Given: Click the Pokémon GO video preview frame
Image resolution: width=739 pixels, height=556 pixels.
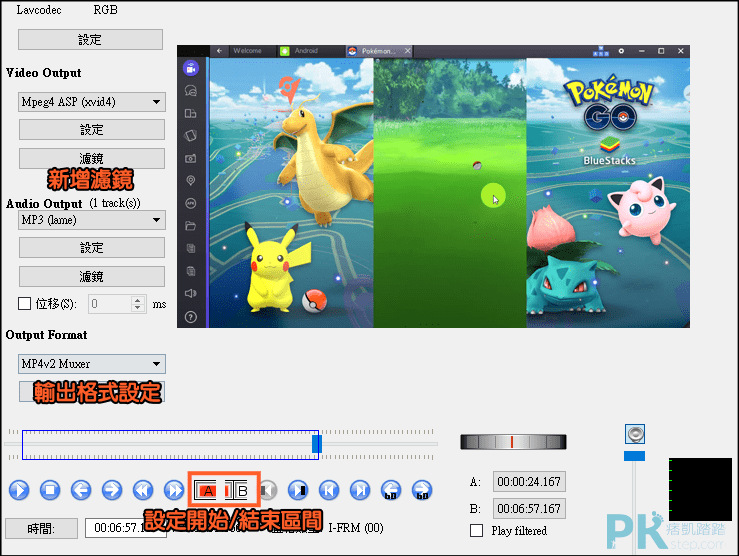Looking at the screenshot, I should (x=433, y=187).
